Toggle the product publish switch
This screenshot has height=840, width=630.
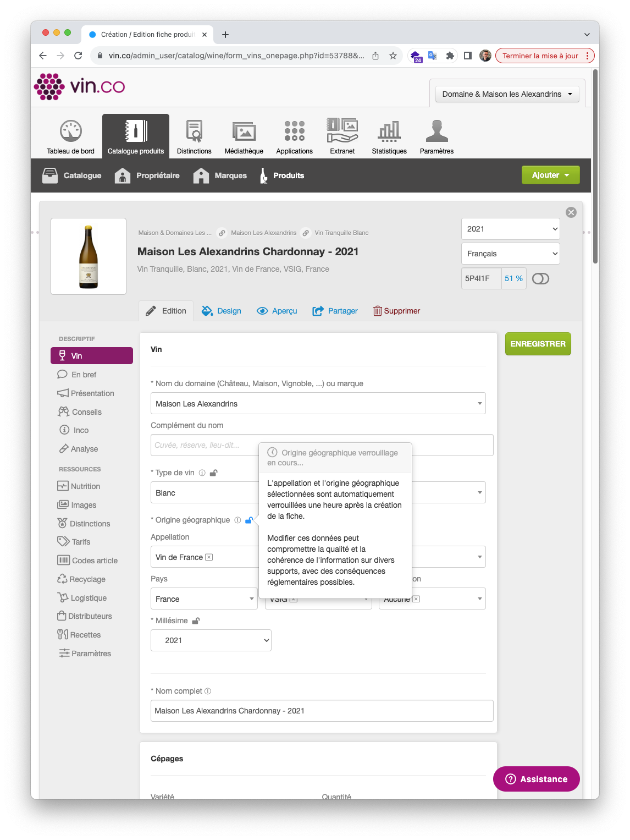540,278
